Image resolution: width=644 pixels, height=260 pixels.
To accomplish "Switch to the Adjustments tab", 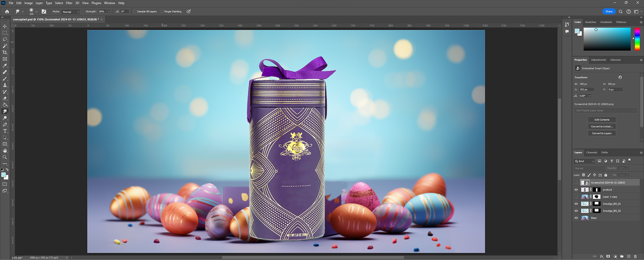I will pyautogui.click(x=599, y=60).
